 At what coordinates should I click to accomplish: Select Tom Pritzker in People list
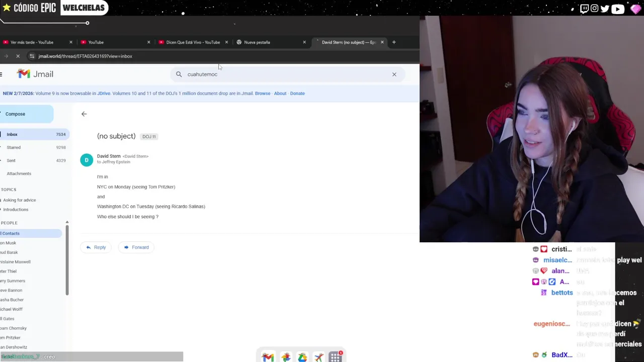tap(10, 338)
